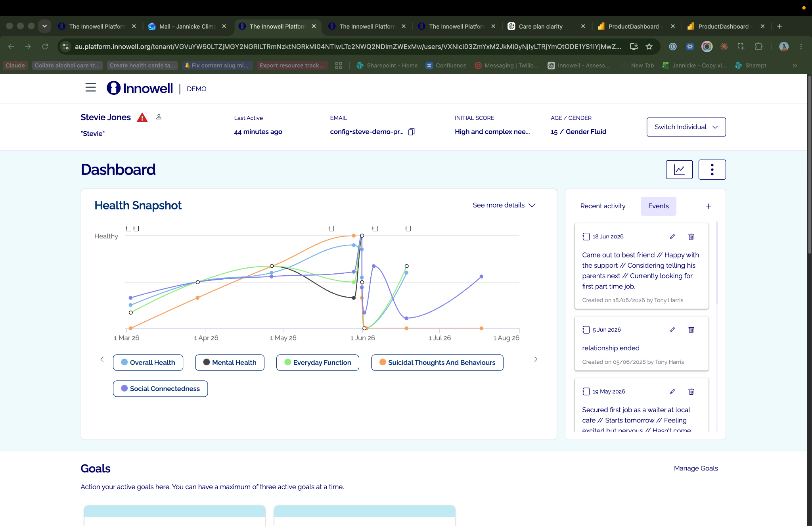Open the first Innowell Platform browser tab
The image size is (812, 526).
tap(97, 27)
